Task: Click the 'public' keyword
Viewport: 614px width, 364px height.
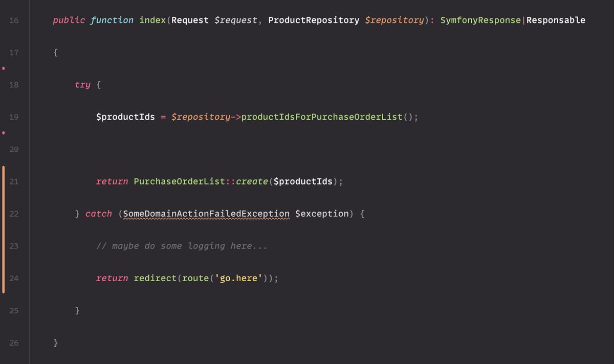Action: pos(69,20)
